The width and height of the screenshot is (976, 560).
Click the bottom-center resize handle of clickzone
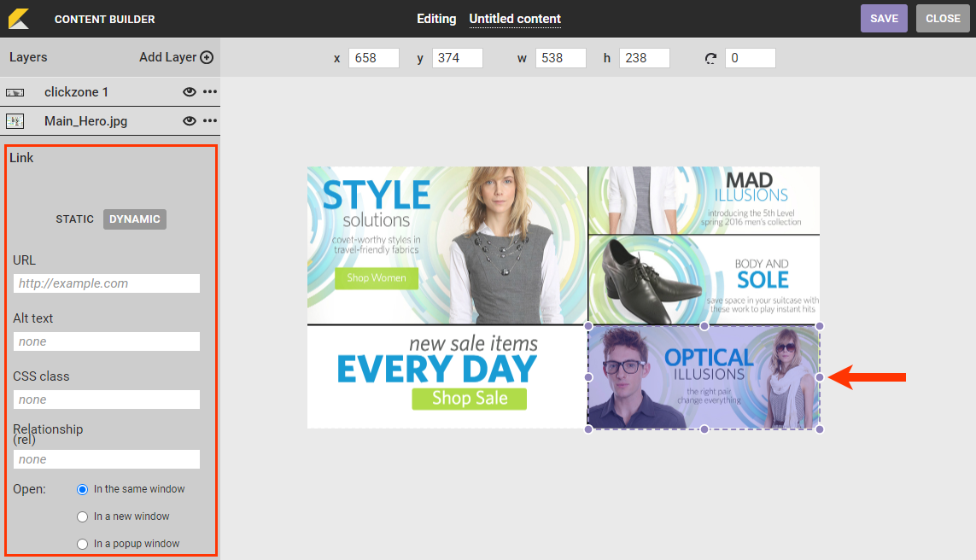tap(704, 429)
